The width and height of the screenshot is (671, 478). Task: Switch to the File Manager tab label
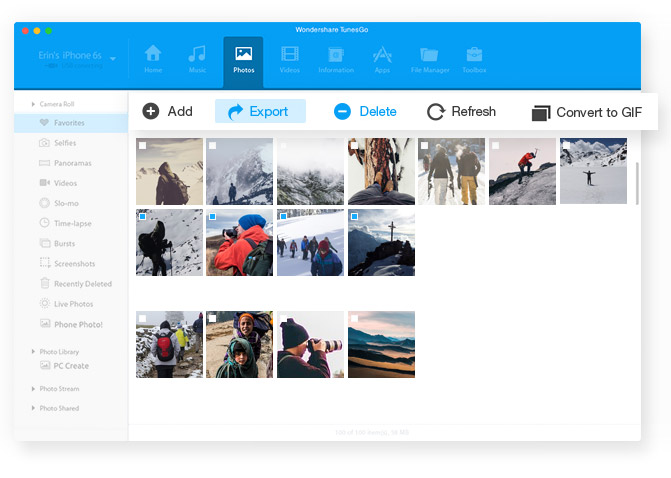(x=430, y=70)
